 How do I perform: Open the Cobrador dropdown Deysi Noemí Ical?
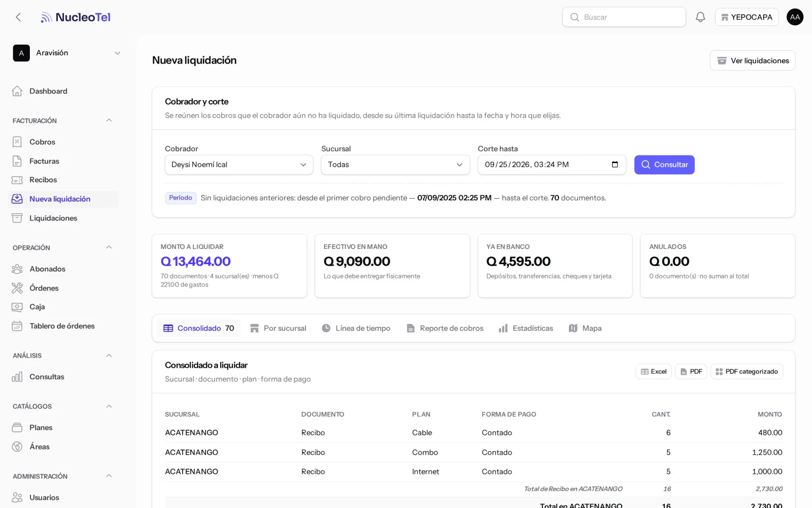[x=239, y=165]
